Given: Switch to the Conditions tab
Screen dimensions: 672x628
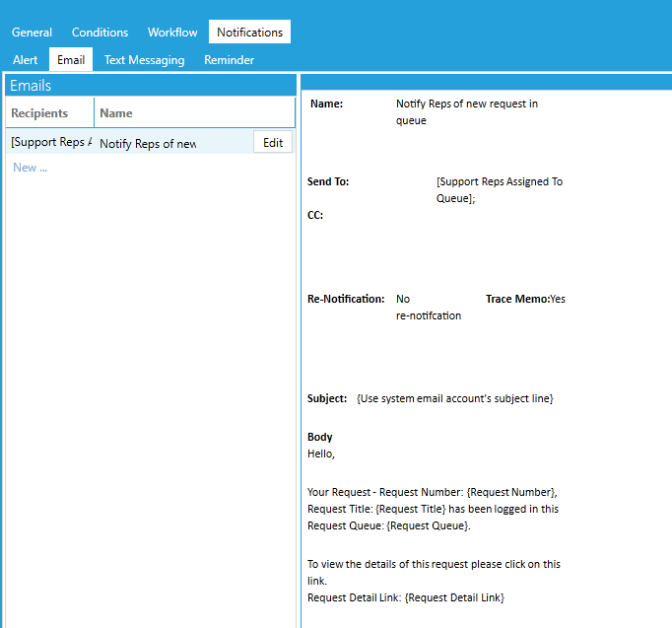Looking at the screenshot, I should [x=100, y=33].
